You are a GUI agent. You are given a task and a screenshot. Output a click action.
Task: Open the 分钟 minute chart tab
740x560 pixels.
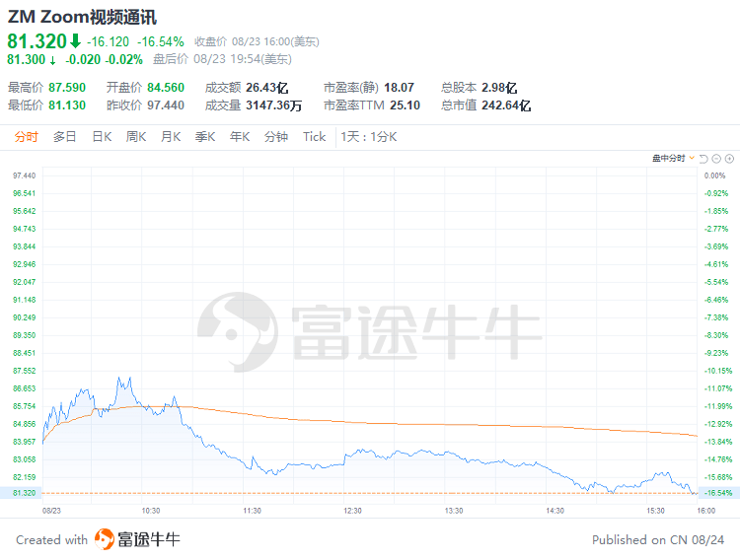tap(276, 137)
